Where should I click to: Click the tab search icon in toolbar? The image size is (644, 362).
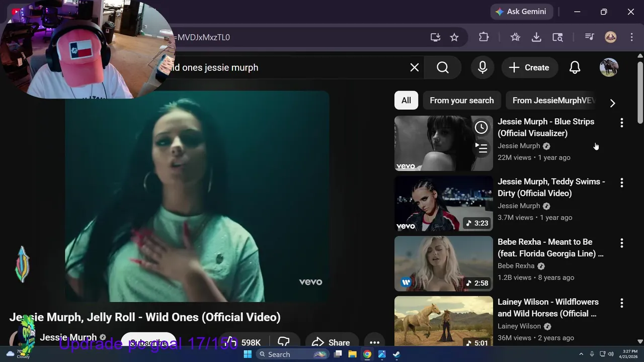coord(557,37)
